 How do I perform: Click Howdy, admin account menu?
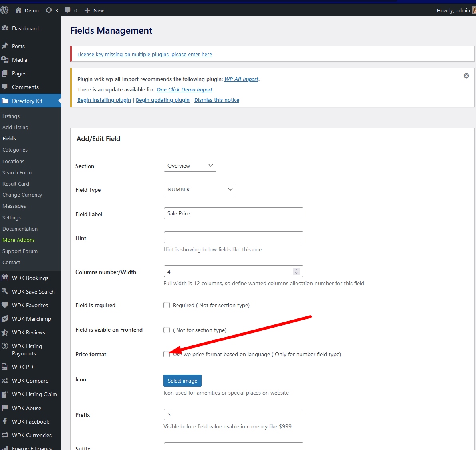(x=455, y=11)
